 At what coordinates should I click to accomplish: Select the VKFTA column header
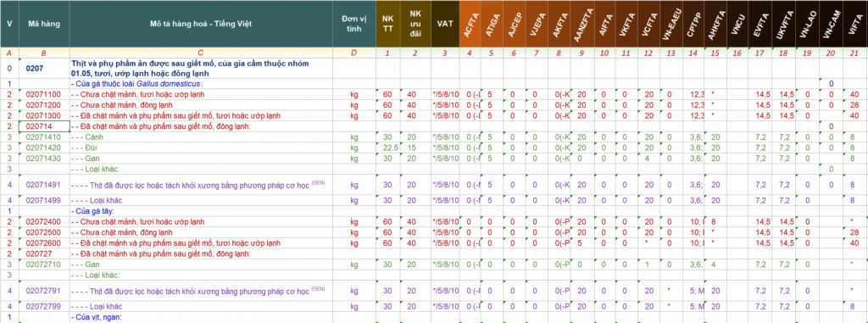point(626,24)
